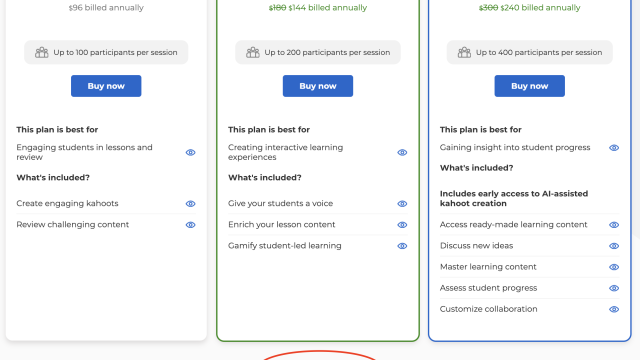Click the AI-assisted kahoot creation text
The height and width of the screenshot is (360, 640).
[514, 198]
